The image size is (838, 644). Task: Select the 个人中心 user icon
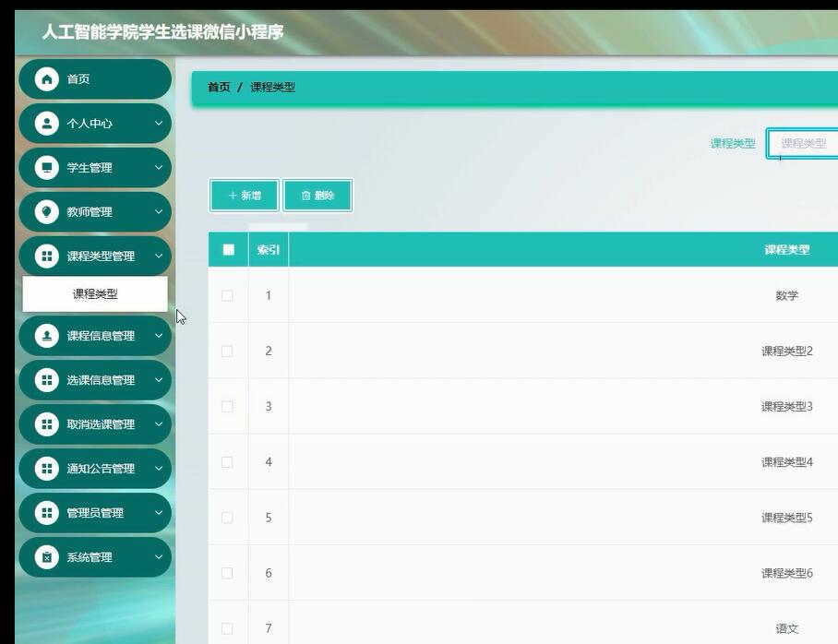45,123
